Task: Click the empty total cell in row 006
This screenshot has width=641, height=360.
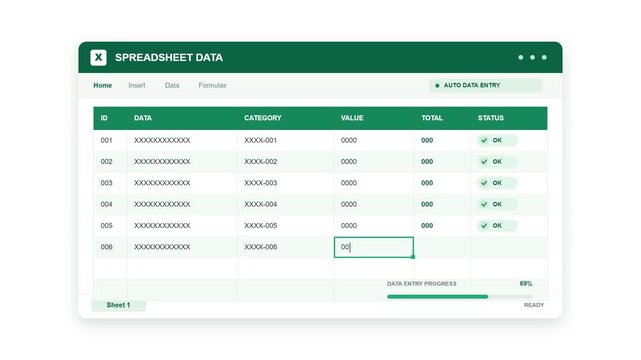Action: [x=442, y=247]
